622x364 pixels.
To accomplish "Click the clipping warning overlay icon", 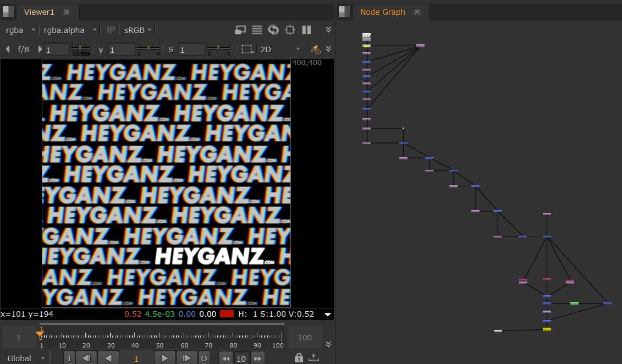I will click(x=240, y=30).
